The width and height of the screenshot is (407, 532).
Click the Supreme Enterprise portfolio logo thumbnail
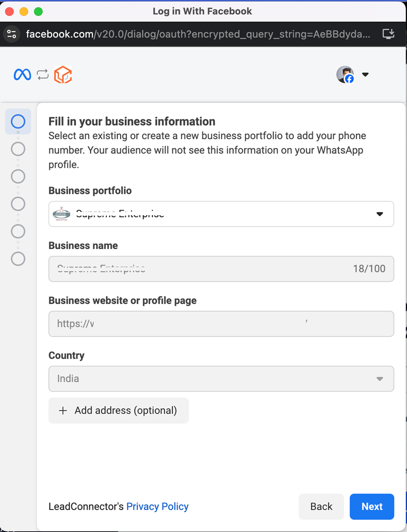62,214
